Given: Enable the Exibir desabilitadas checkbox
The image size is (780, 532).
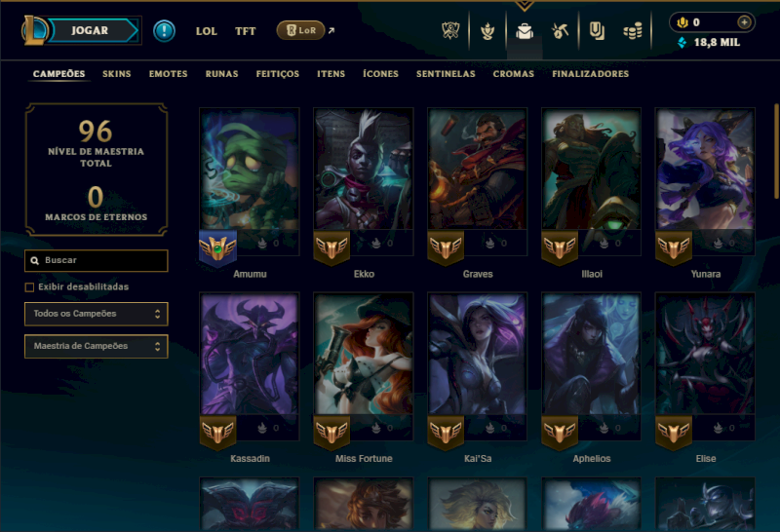Looking at the screenshot, I should point(29,287).
